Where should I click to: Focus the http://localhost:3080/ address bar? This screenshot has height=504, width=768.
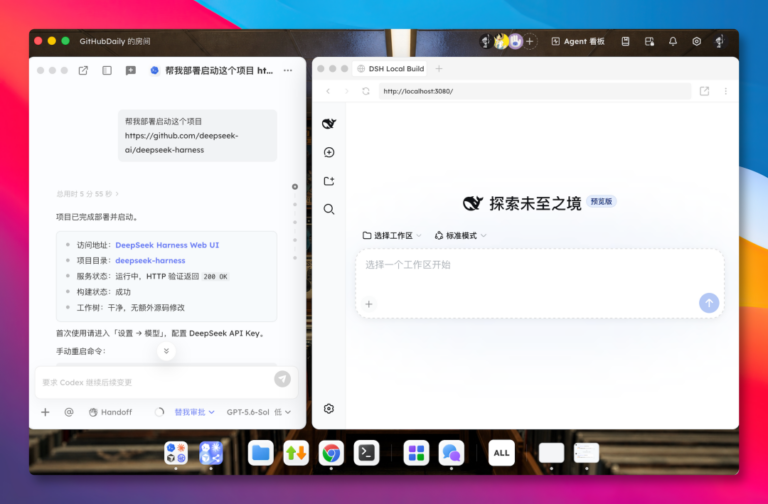pyautogui.click(x=535, y=91)
